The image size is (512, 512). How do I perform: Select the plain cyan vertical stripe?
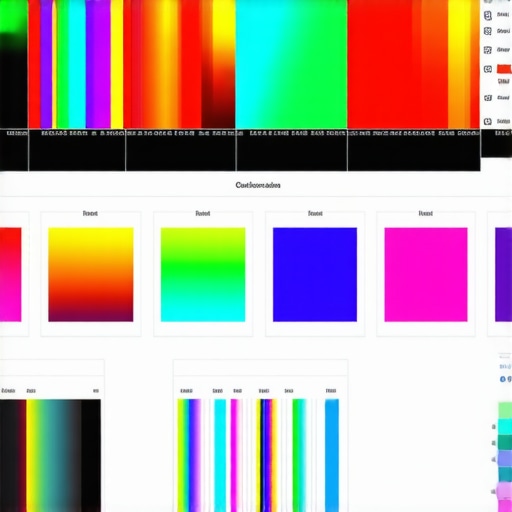[x=220, y=455]
